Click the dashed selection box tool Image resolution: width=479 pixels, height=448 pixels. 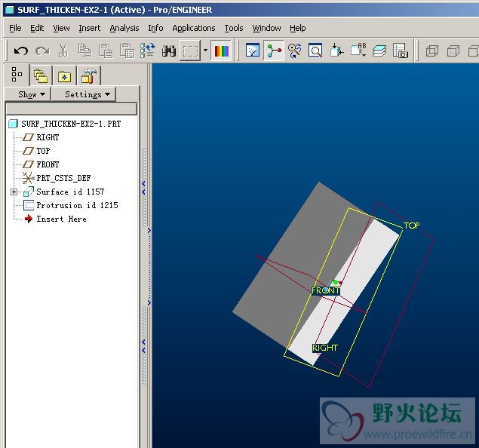[190, 51]
